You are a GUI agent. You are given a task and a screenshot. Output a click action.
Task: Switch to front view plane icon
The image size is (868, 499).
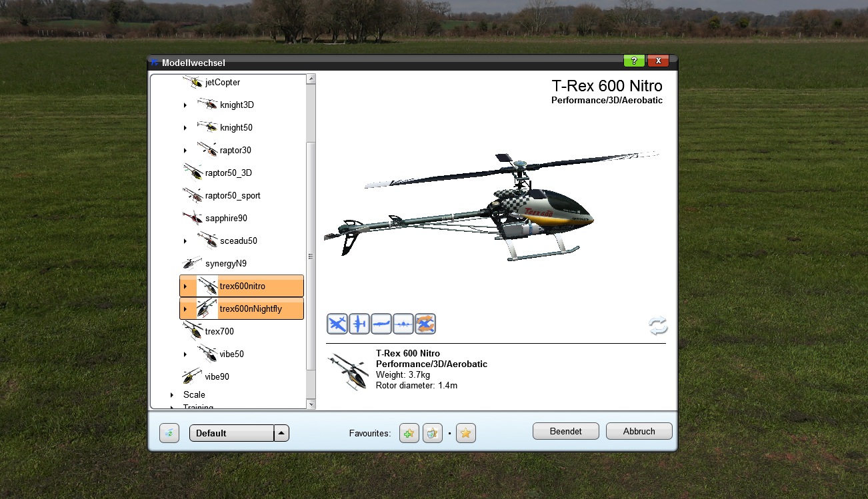(403, 324)
